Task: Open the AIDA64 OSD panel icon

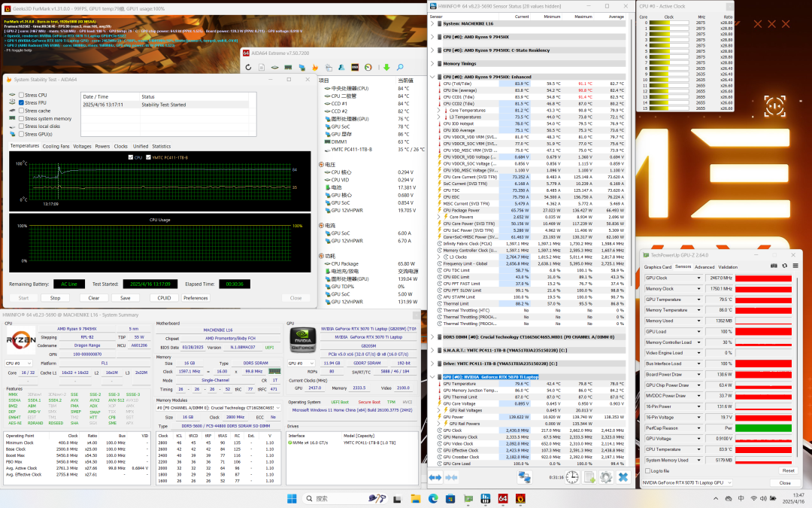Action: [355, 68]
